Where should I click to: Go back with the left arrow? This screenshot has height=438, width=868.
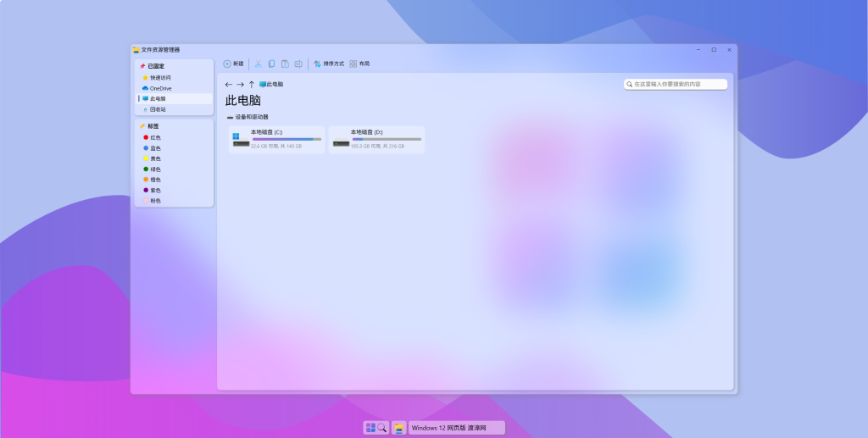click(x=229, y=84)
